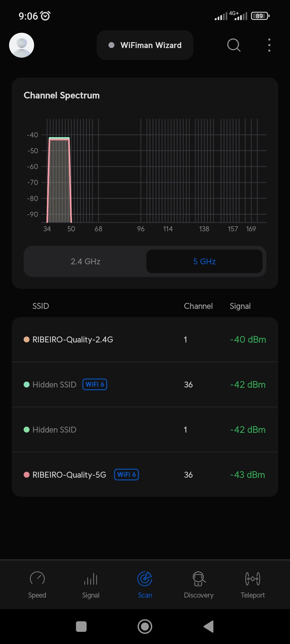
Task: Open the three-dot overflow menu
Action: pyautogui.click(x=269, y=45)
